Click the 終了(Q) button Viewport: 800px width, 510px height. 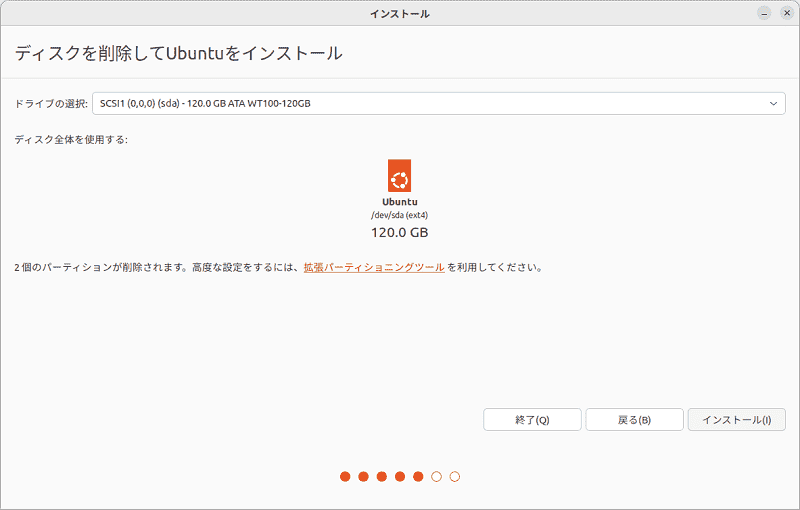(x=532, y=420)
